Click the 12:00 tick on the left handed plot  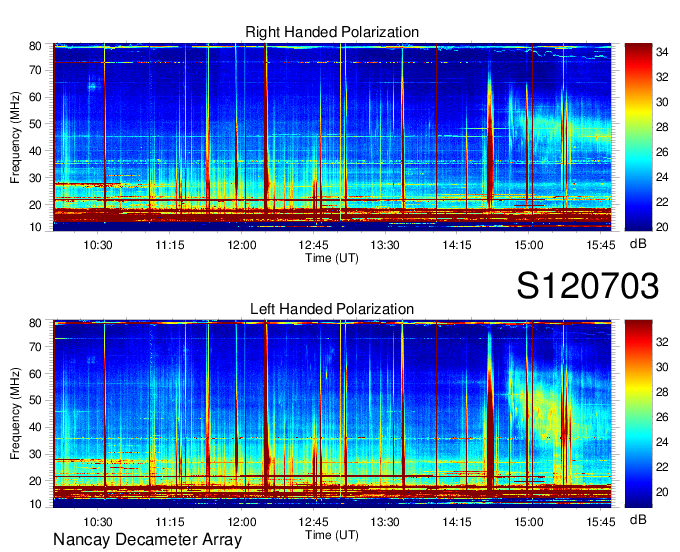[242, 522]
